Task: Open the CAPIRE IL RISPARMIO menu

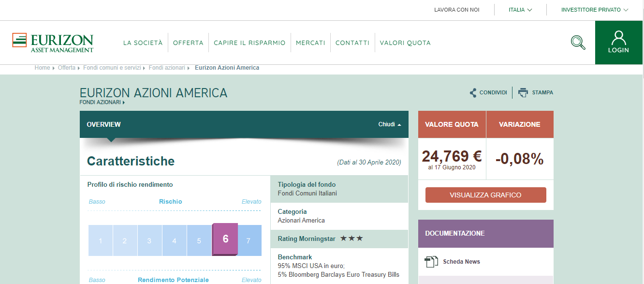Action: [x=249, y=43]
